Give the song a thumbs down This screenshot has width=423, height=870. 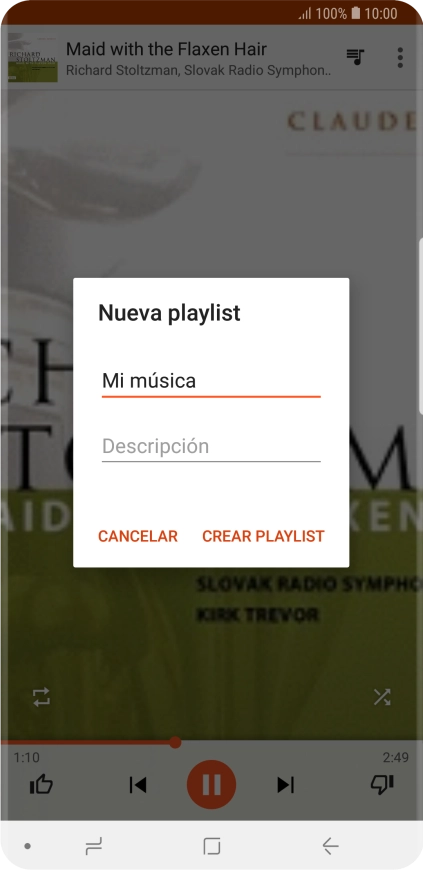382,785
